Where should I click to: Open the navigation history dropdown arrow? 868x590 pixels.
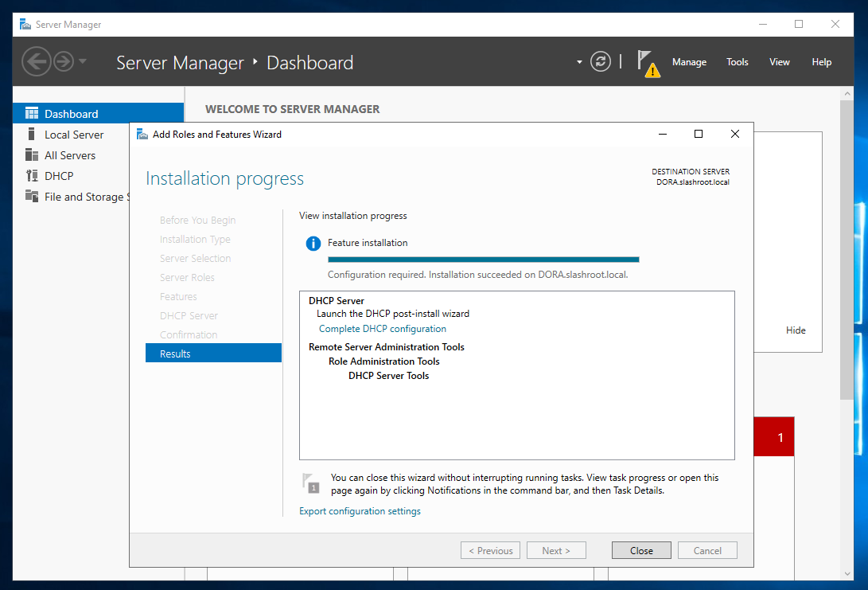click(x=83, y=62)
